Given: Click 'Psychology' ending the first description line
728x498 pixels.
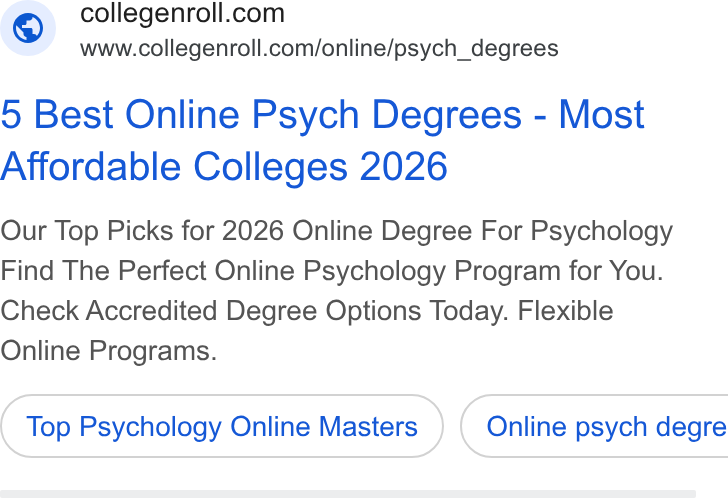Looking at the screenshot, I should pos(602,231).
